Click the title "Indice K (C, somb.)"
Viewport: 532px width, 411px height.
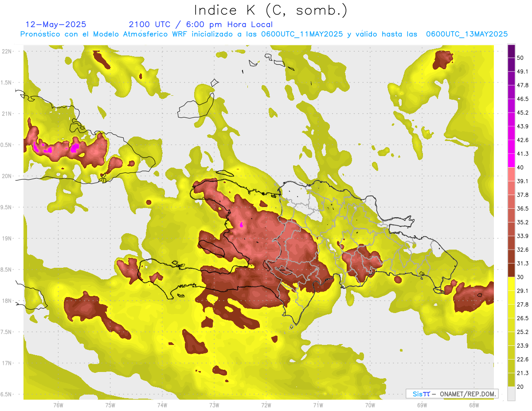(x=270, y=10)
